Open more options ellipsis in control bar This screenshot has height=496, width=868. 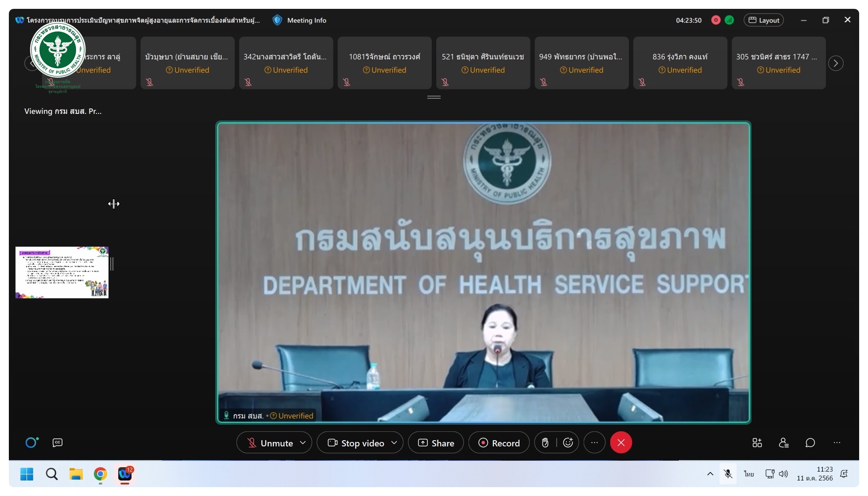[x=594, y=443]
